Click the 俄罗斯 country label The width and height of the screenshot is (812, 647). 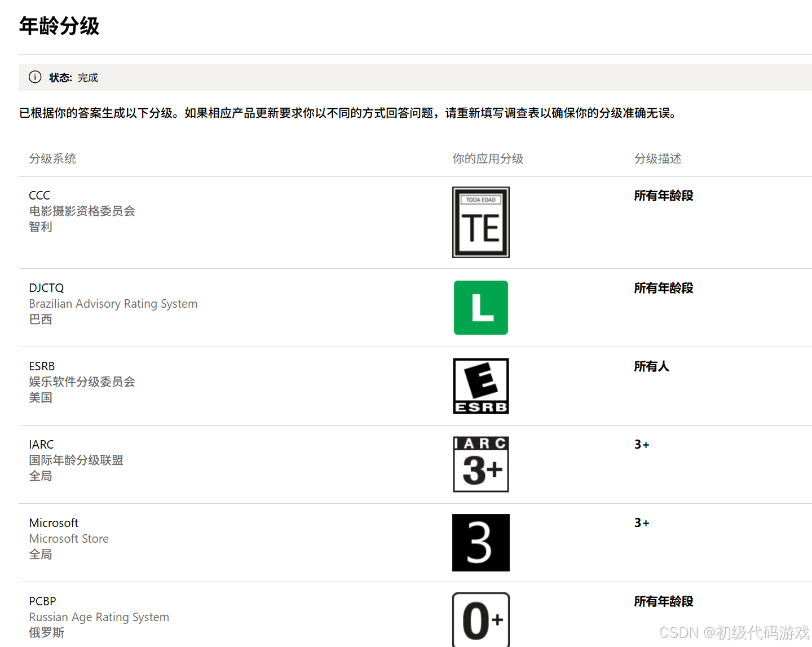click(47, 633)
